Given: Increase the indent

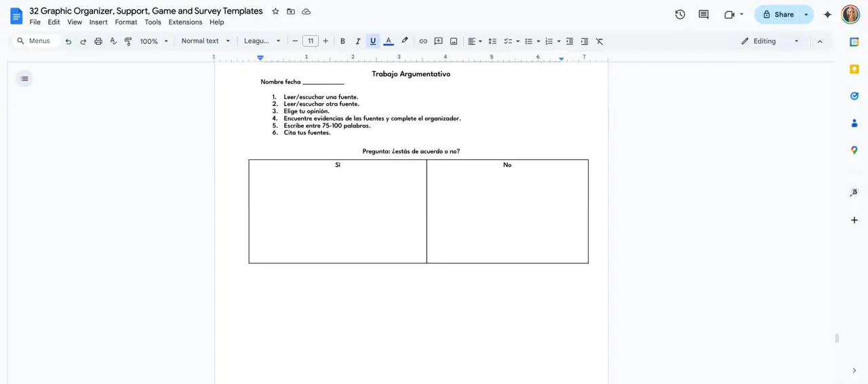Looking at the screenshot, I should point(585,41).
